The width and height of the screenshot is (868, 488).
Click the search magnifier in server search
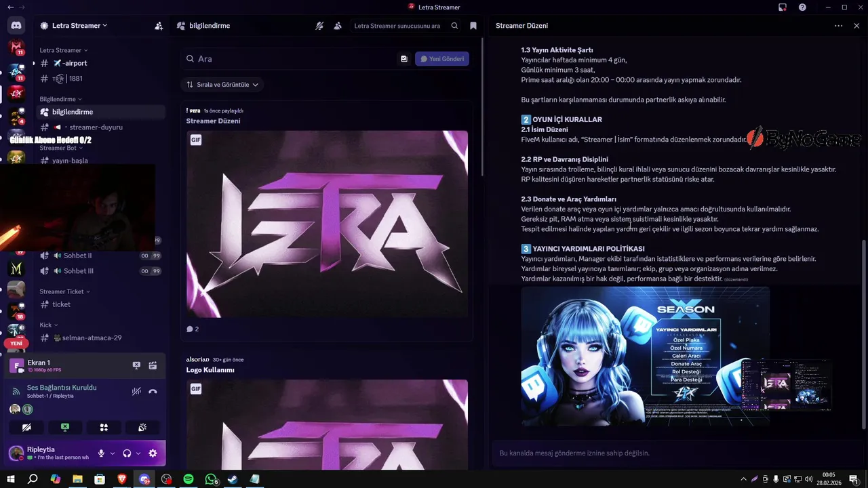click(454, 26)
